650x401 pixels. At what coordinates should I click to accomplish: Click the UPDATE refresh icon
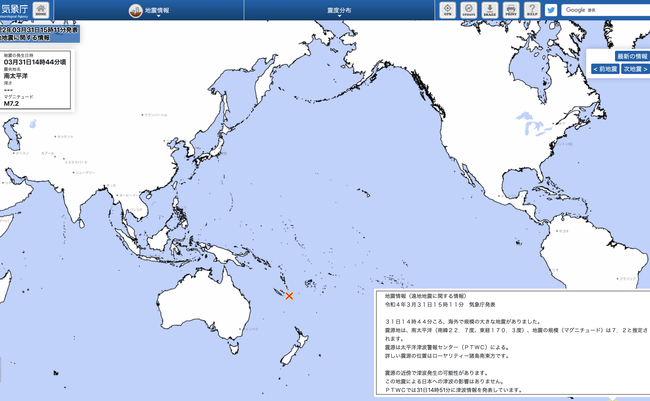coord(468,11)
